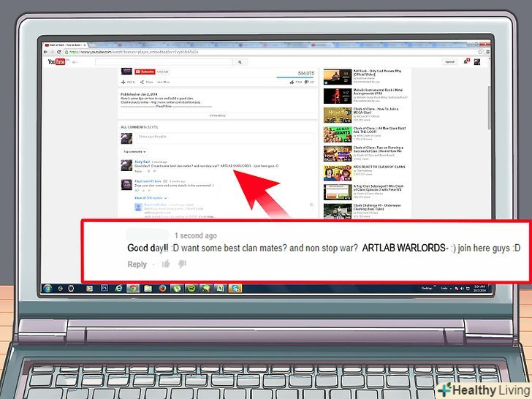The height and width of the screenshot is (399, 532).
Task: Click the YouTube search input field
Action: pyautogui.click(x=164, y=62)
